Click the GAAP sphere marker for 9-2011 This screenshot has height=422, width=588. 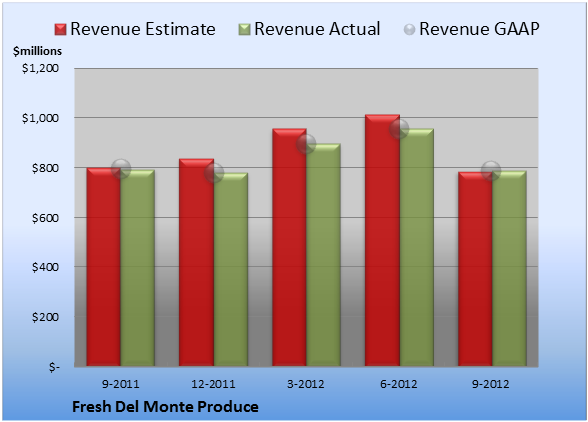coord(121,169)
